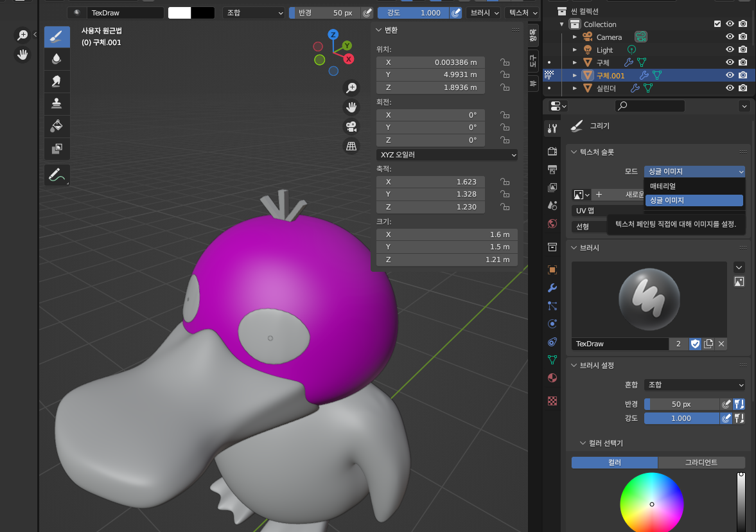Open the Modifiers wrench tab
Image resolution: width=756 pixels, height=532 pixels.
tap(552, 288)
